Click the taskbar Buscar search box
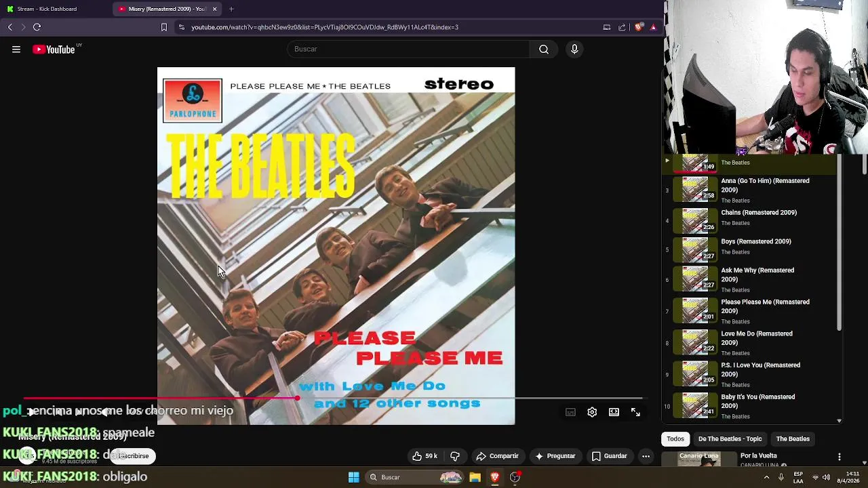 416,477
